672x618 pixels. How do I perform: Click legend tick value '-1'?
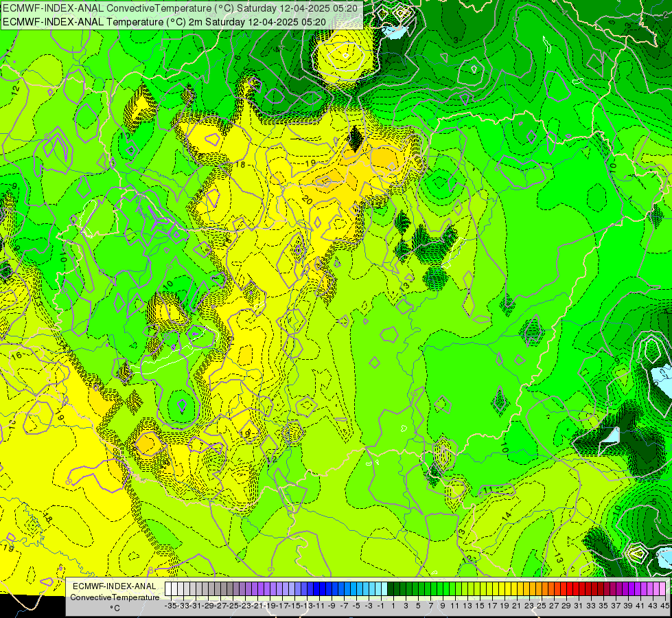tap(380, 606)
